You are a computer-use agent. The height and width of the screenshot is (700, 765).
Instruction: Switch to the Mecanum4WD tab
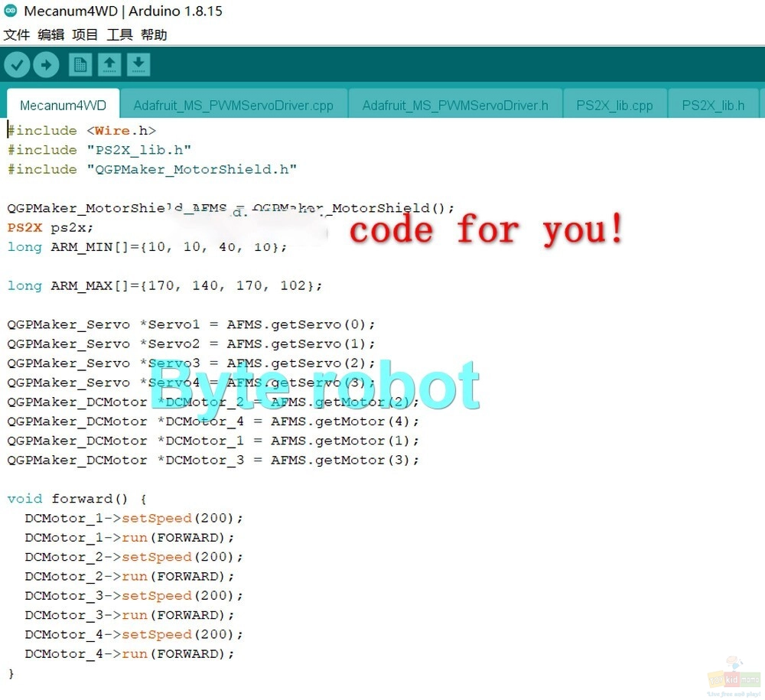tap(63, 104)
